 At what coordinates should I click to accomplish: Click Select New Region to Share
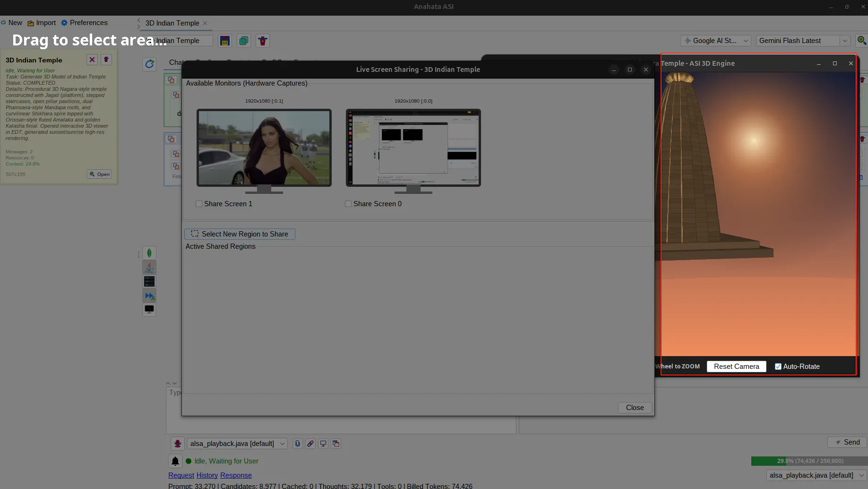[x=240, y=234]
